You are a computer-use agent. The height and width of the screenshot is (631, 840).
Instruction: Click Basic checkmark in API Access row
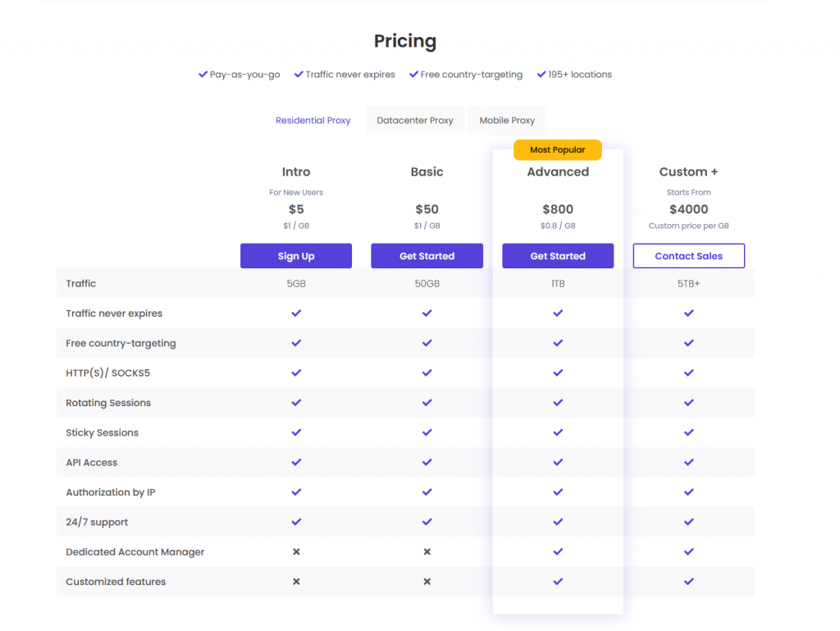pyautogui.click(x=427, y=462)
